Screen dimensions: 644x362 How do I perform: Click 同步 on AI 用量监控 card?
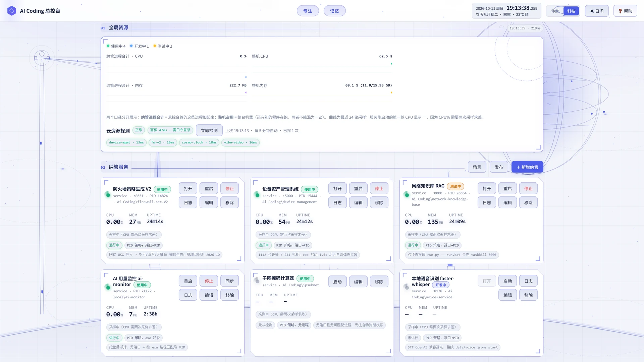tap(230, 281)
